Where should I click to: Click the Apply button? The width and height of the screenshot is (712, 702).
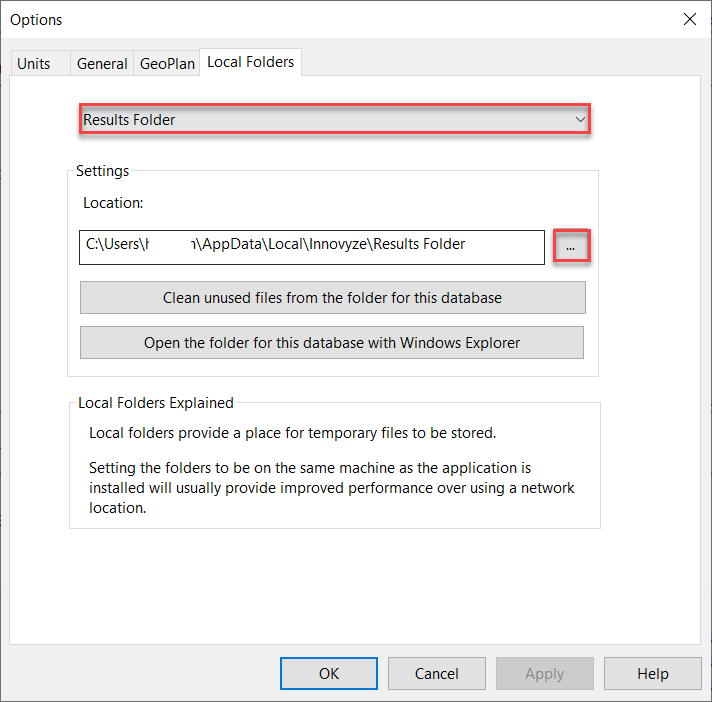tap(544, 673)
